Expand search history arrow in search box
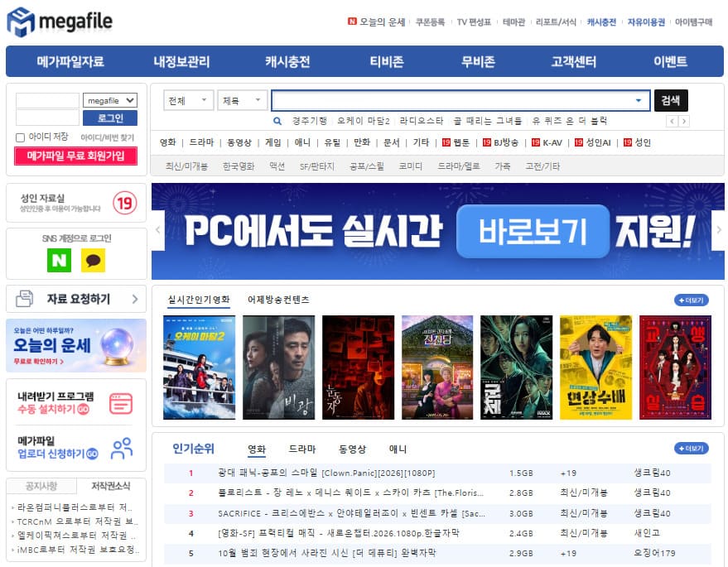 [639, 101]
